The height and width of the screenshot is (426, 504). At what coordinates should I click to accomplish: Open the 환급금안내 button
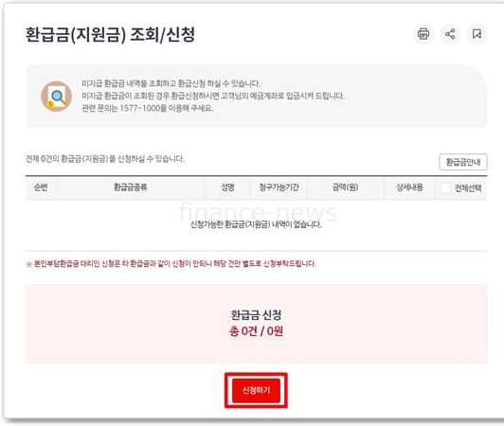click(x=463, y=162)
